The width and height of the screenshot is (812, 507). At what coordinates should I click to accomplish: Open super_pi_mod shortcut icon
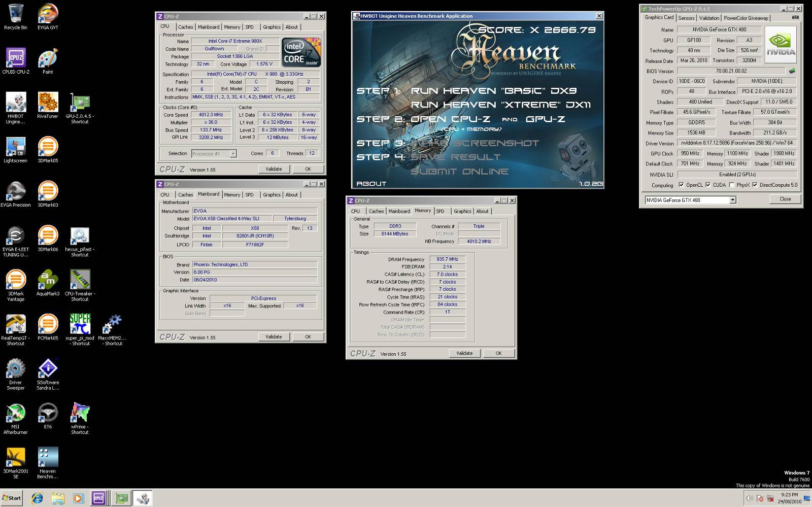pos(80,329)
